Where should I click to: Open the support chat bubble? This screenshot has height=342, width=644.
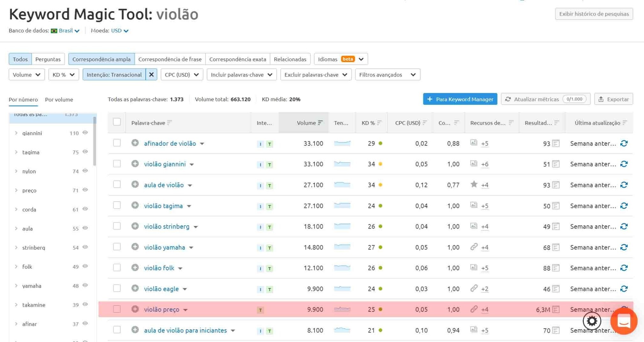pos(624,321)
